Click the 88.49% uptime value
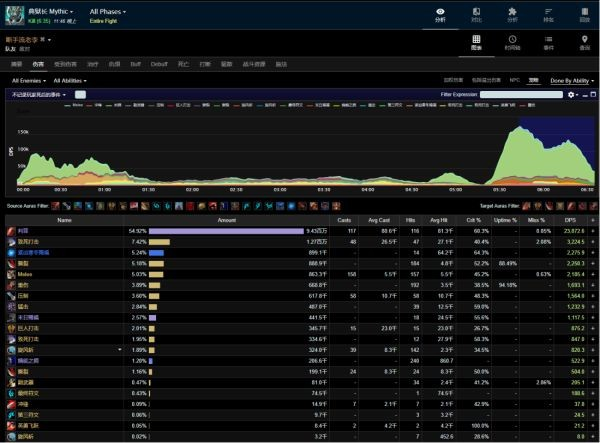The image size is (600, 443). [x=507, y=264]
